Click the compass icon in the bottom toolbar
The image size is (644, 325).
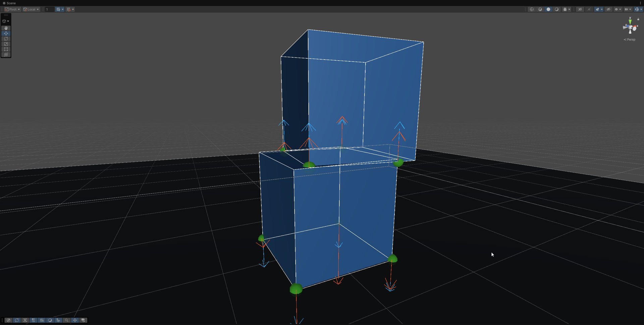(9, 320)
